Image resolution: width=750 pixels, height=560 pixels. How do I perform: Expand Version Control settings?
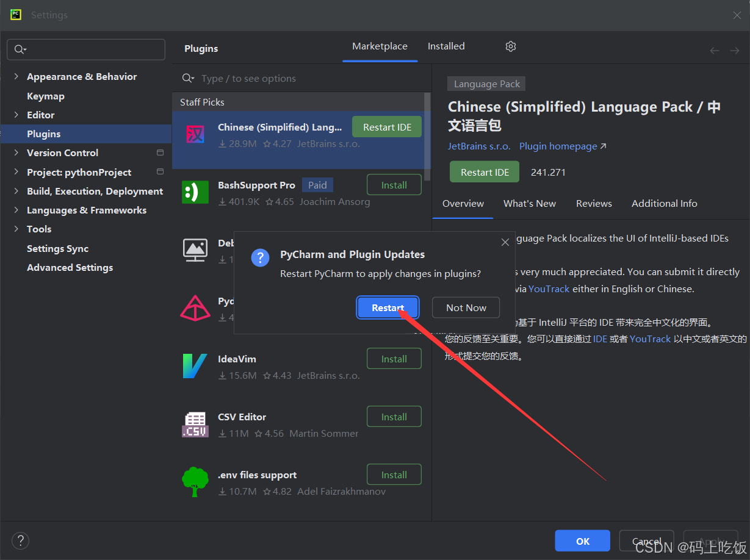[16, 153]
